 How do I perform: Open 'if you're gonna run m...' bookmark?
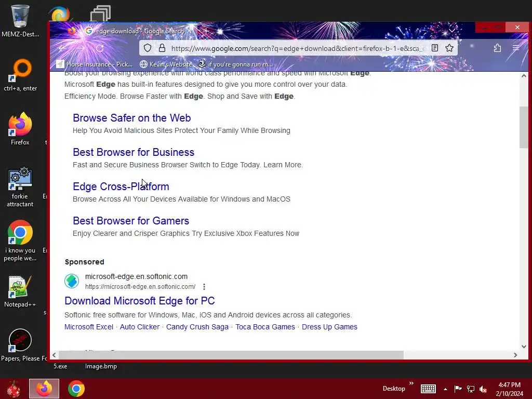click(x=235, y=64)
